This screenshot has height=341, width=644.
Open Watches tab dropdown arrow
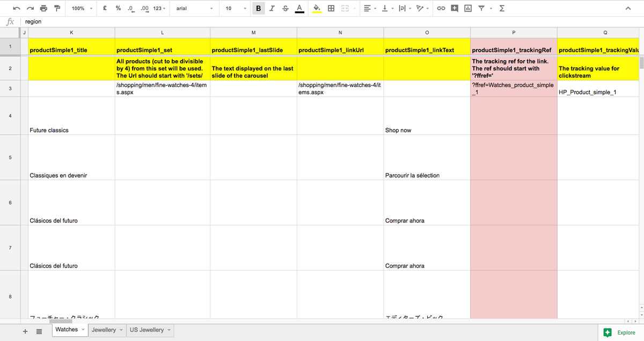coord(83,330)
